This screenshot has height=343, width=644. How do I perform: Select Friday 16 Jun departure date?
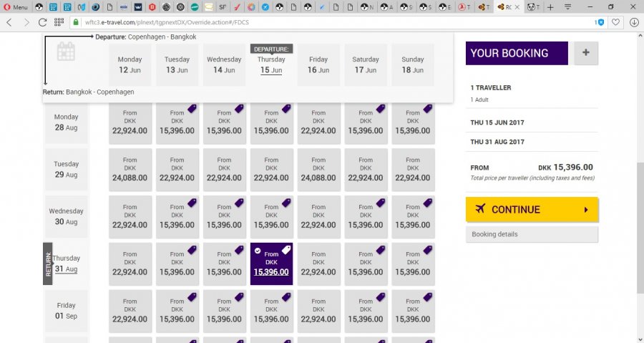[x=318, y=65]
